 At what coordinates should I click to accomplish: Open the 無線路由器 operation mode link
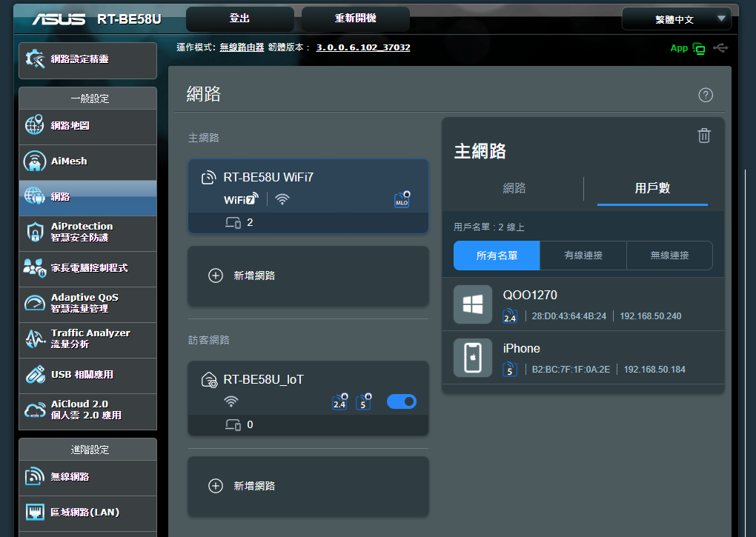[242, 47]
